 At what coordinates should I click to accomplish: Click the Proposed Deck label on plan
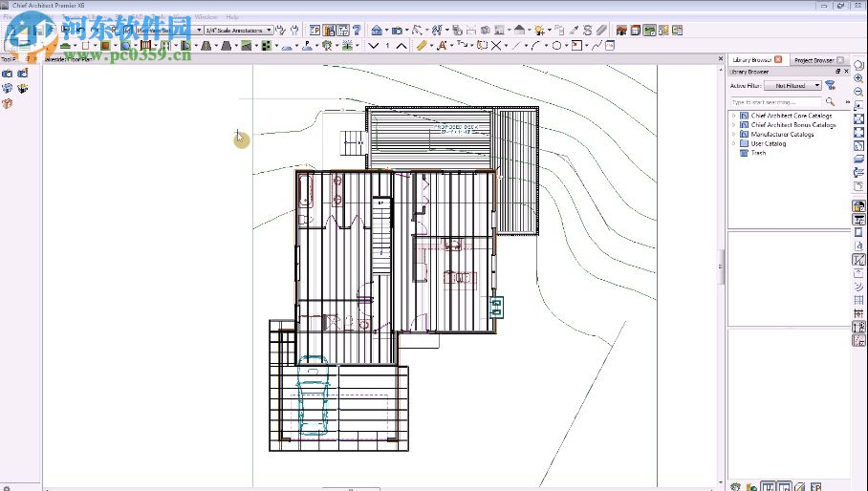pos(455,129)
